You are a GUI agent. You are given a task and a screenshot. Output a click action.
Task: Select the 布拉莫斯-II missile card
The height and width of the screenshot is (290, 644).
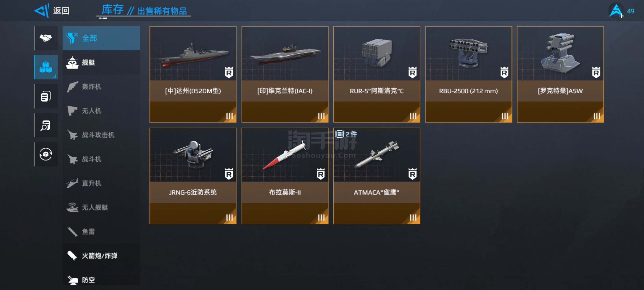point(285,176)
